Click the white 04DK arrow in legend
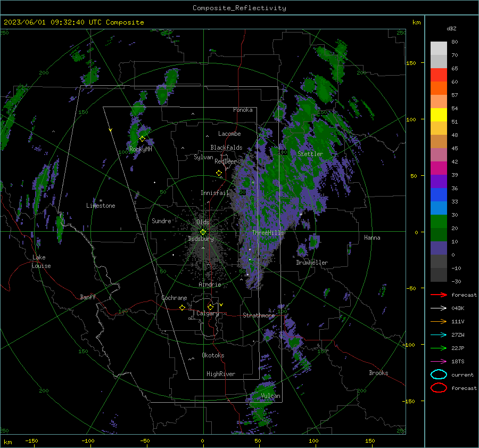 (439, 308)
